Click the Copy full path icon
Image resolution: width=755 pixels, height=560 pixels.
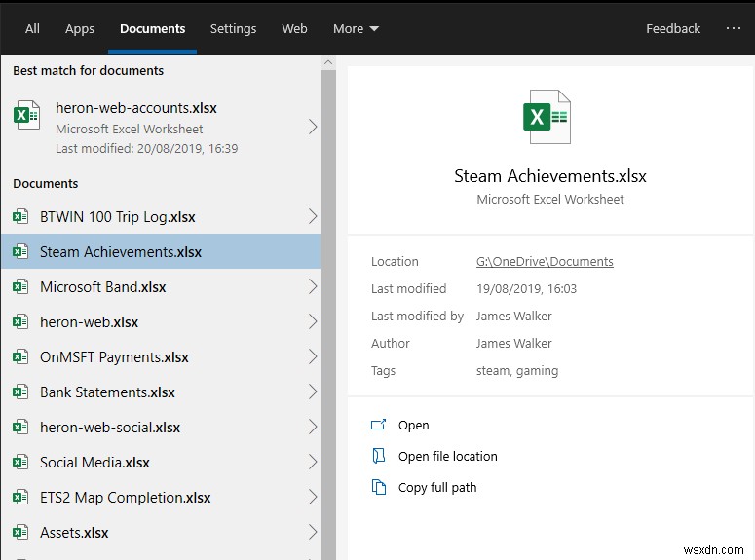tap(379, 488)
